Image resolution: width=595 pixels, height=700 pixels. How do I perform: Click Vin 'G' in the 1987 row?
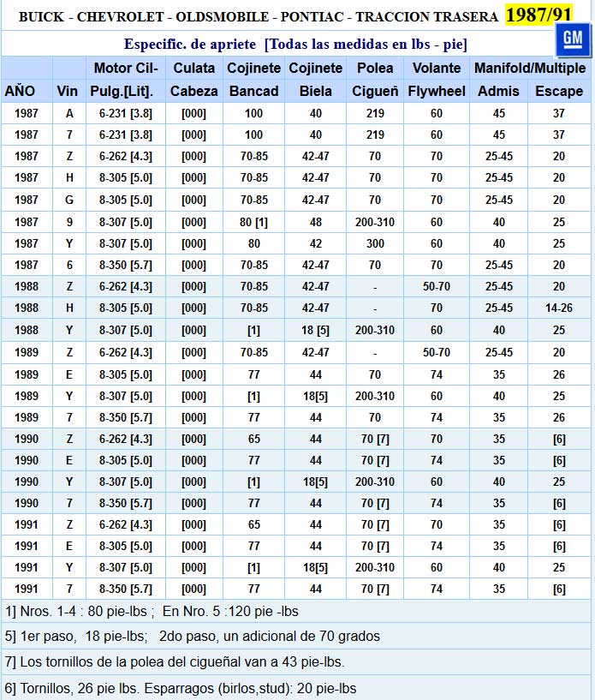[x=69, y=200]
